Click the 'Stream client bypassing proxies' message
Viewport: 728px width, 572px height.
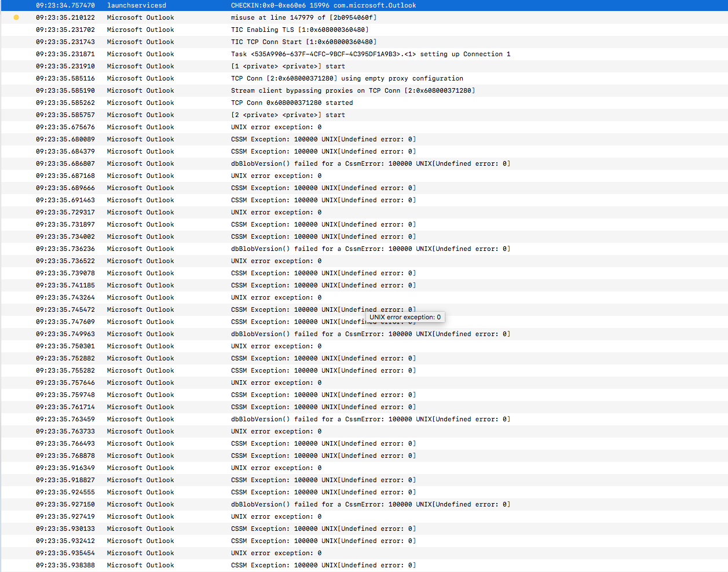[353, 90]
